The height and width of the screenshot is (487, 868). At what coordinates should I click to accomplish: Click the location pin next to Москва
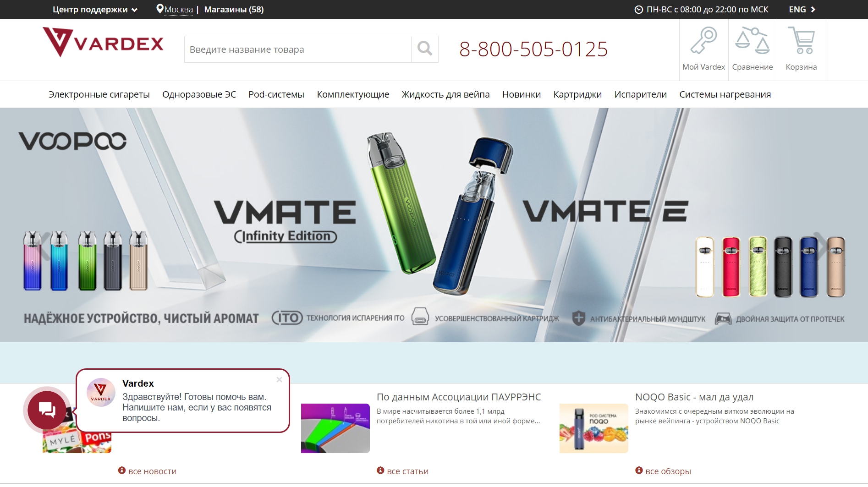point(159,9)
